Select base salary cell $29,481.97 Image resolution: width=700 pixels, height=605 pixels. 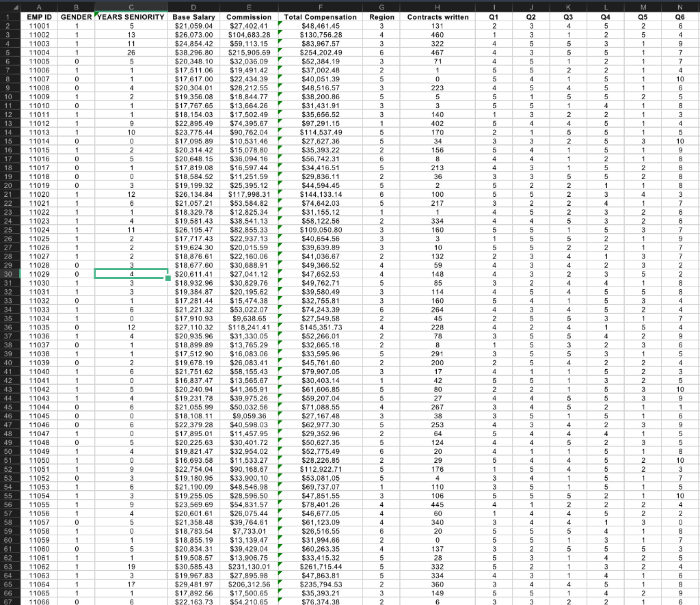tap(193, 584)
